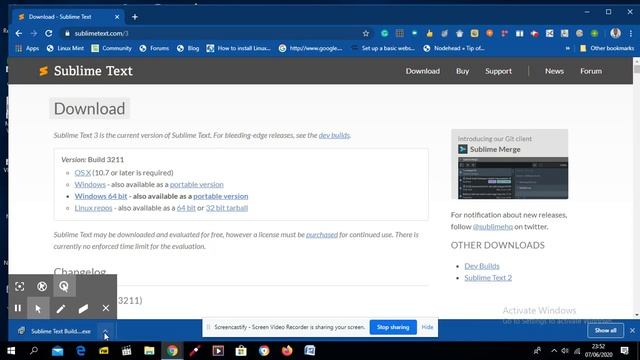This screenshot has height=360, width=640.
Task: Pause the Screencastify recording
Action: tap(18, 308)
